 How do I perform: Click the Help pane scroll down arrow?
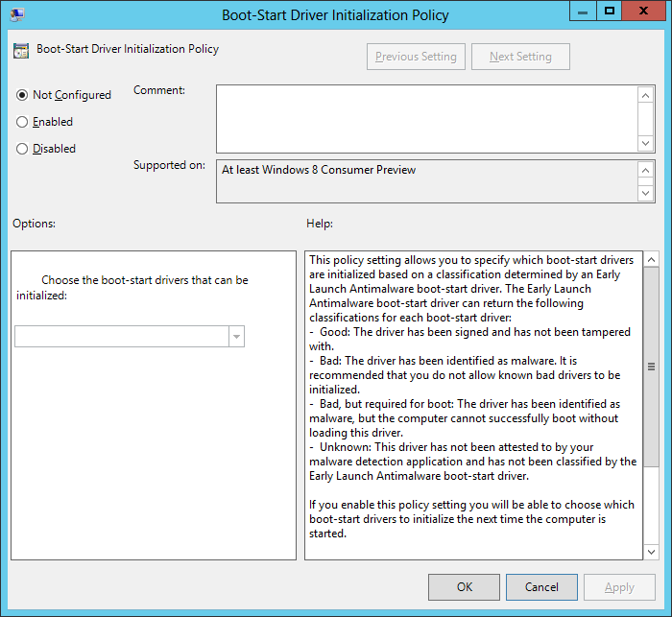pos(651,551)
